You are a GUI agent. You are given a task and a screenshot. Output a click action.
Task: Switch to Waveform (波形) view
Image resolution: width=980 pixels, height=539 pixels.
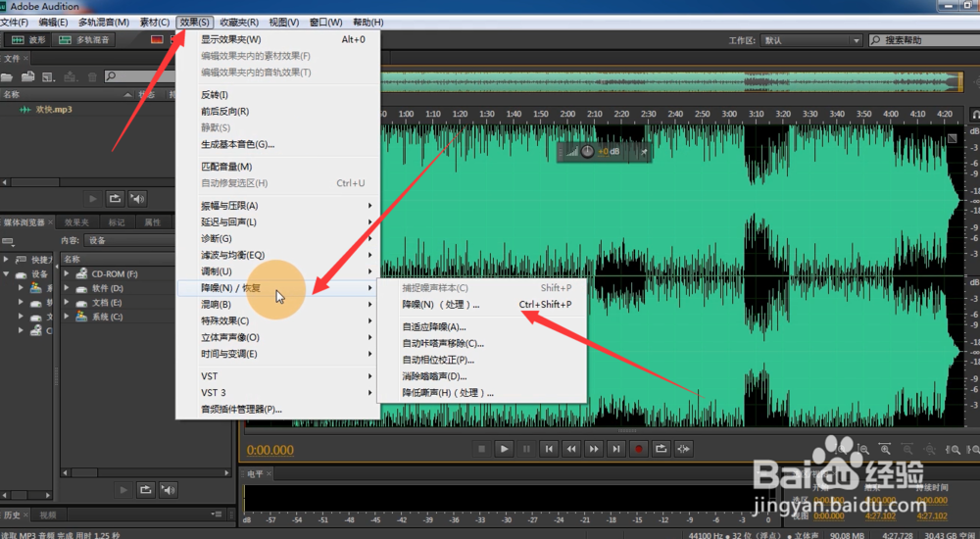click(28, 40)
